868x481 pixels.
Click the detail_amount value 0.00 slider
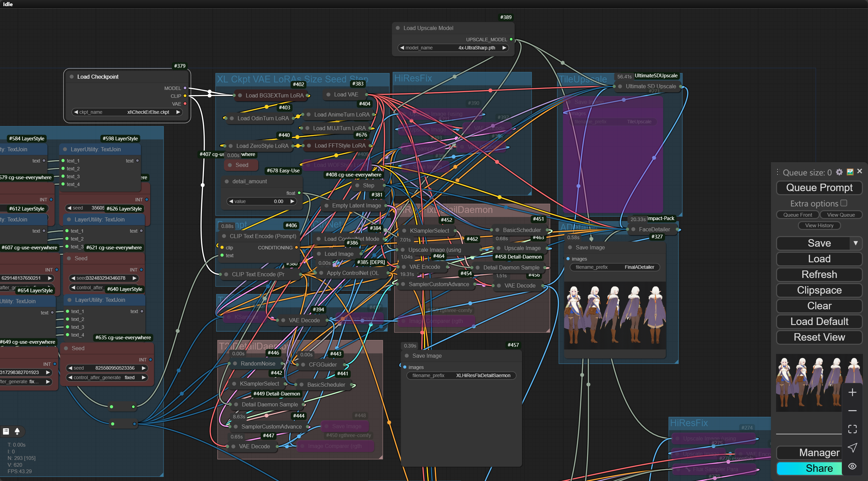click(262, 201)
